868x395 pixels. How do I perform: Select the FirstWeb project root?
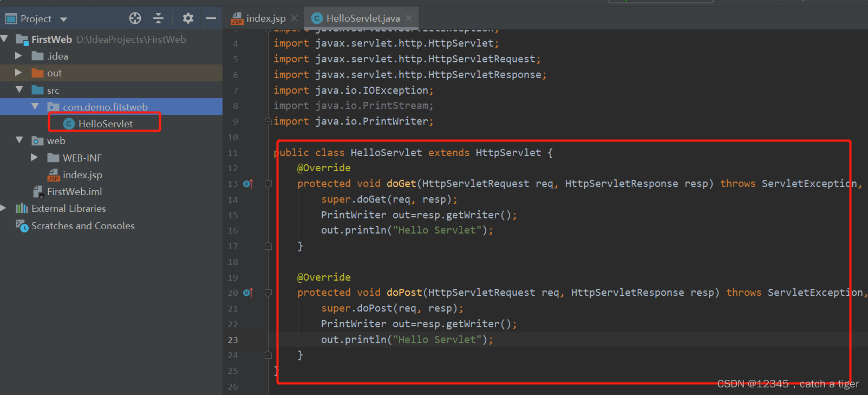51,40
